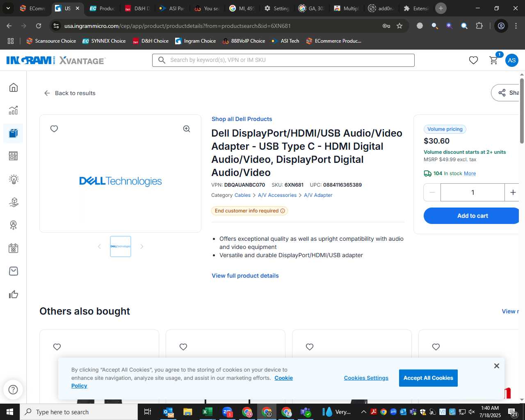Open Volume pricing badge
The width and height of the screenshot is (525, 420).
coord(445,129)
